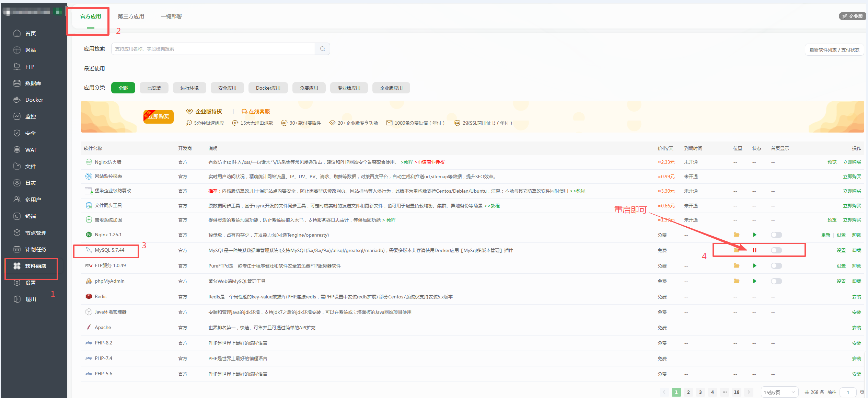Click the application search input field
Image resolution: width=868 pixels, height=398 pixels.
click(x=213, y=49)
